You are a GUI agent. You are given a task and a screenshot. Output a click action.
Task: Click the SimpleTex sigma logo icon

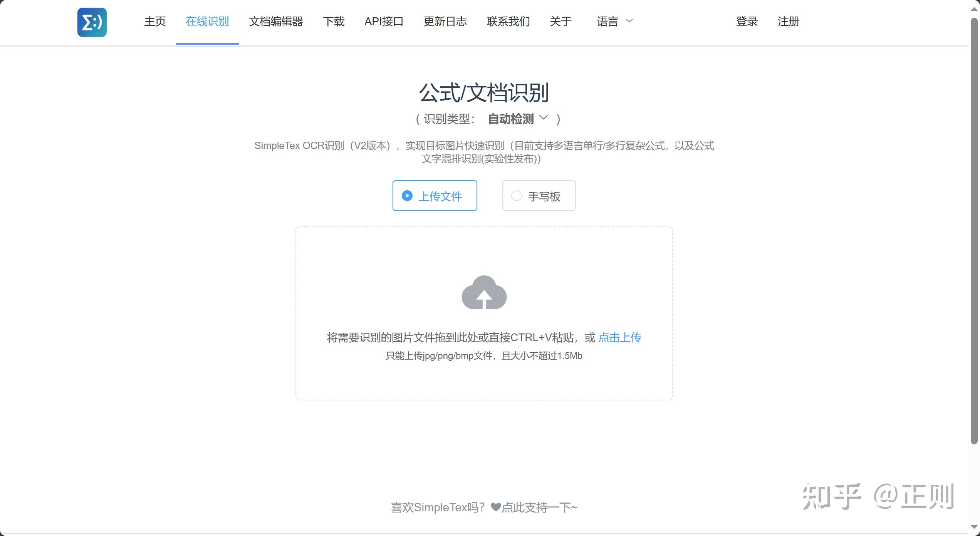tap(92, 22)
